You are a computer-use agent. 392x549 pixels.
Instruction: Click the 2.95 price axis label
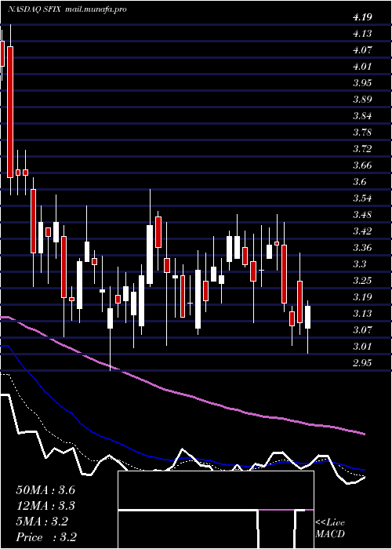362,362
